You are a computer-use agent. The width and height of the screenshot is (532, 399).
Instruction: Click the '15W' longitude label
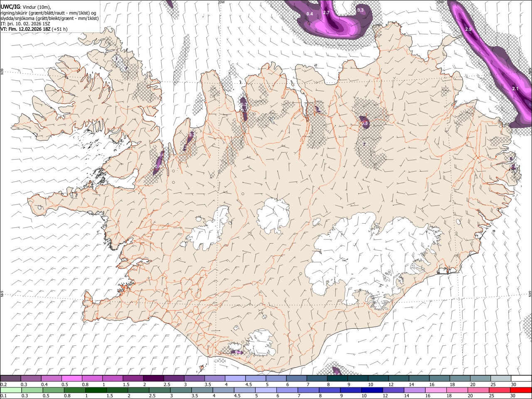(440, 2)
